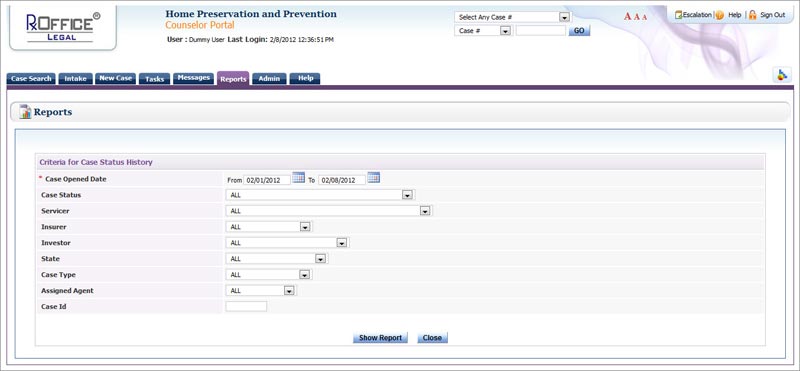Go to the Tasks tab

[154, 79]
